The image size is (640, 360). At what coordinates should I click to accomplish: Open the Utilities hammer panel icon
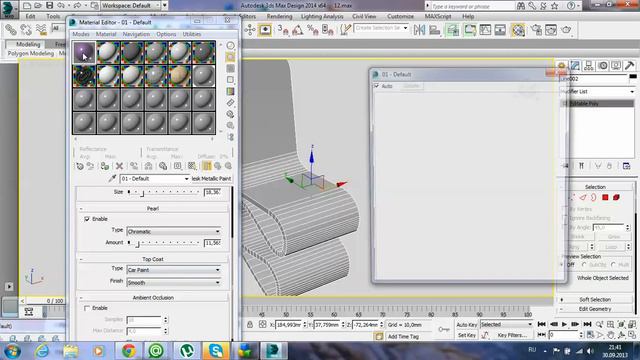[629, 65]
